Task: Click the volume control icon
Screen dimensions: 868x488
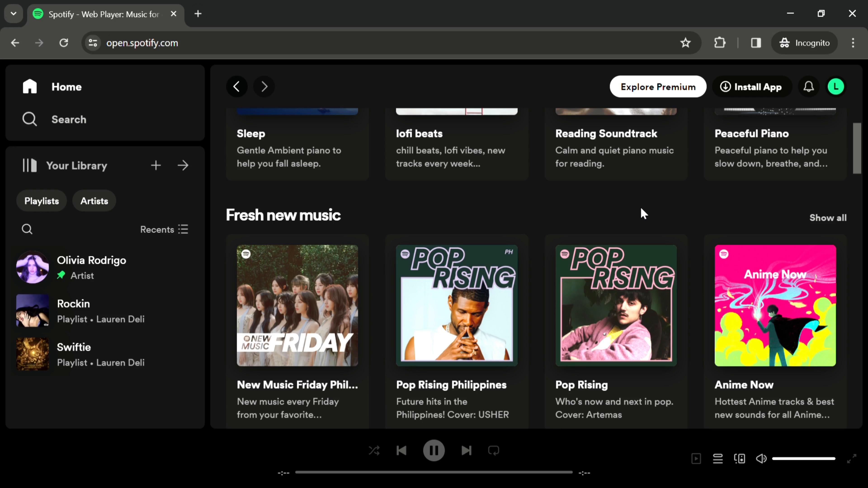Action: (762, 458)
